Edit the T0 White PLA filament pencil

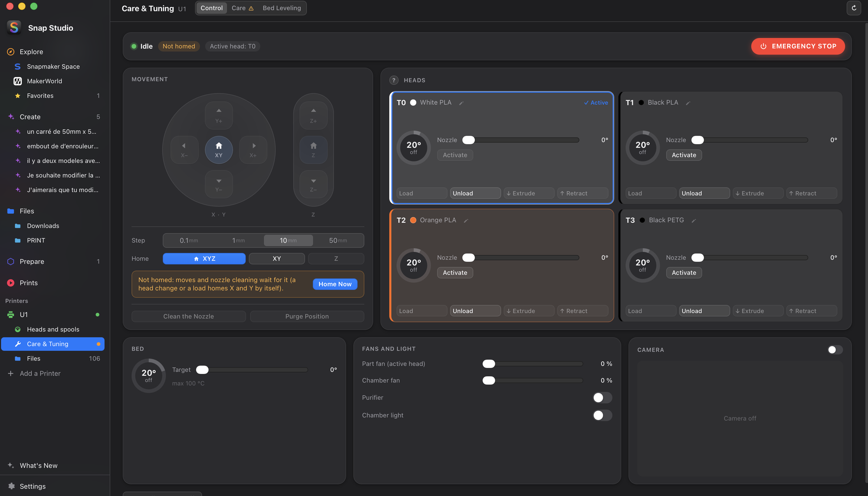tap(461, 103)
